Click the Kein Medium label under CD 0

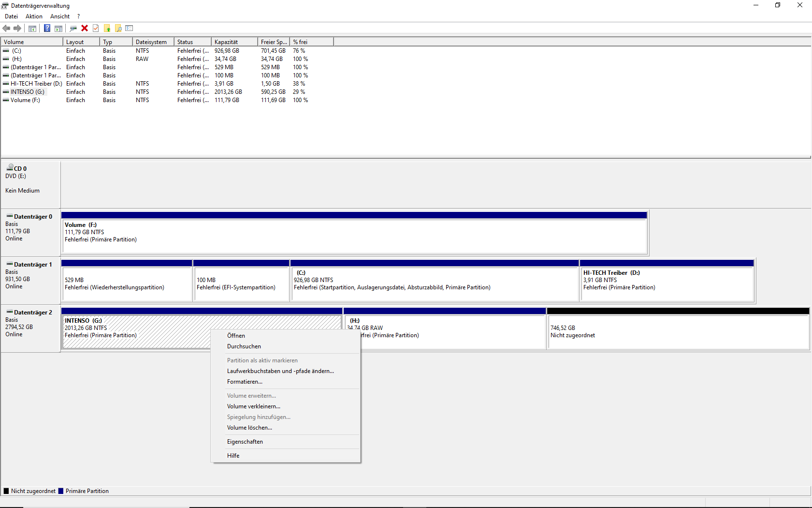tap(22, 191)
